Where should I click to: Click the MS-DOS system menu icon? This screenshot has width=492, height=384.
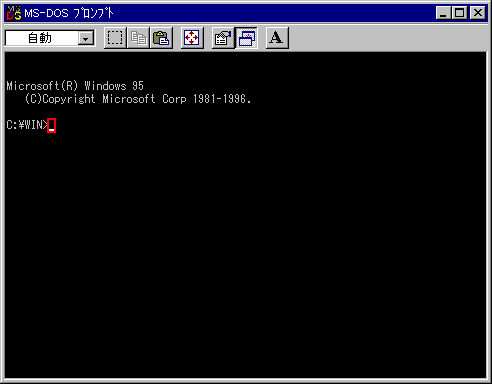coord(14,13)
